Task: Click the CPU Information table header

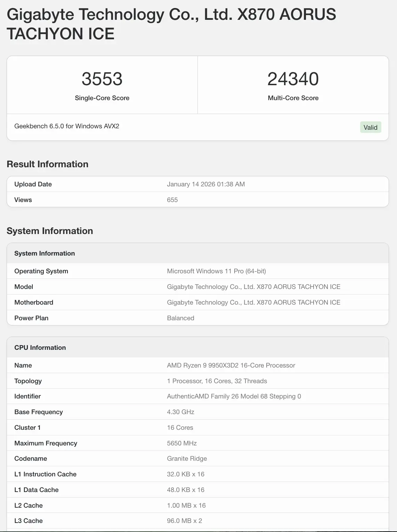Action: [40, 348]
